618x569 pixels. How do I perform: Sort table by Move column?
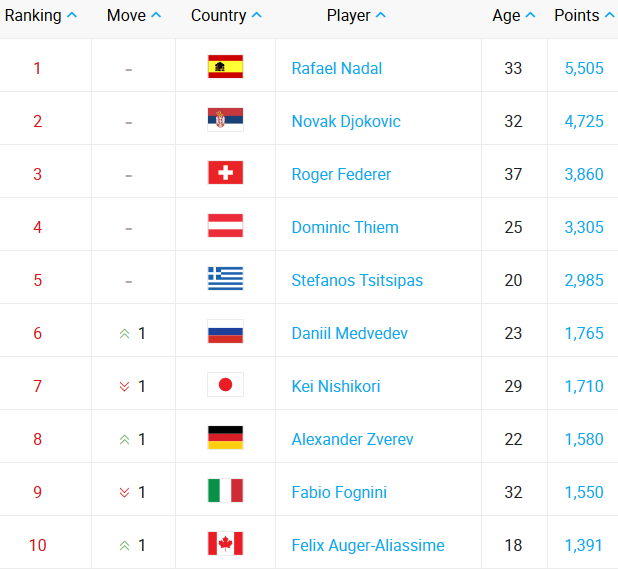point(133,16)
